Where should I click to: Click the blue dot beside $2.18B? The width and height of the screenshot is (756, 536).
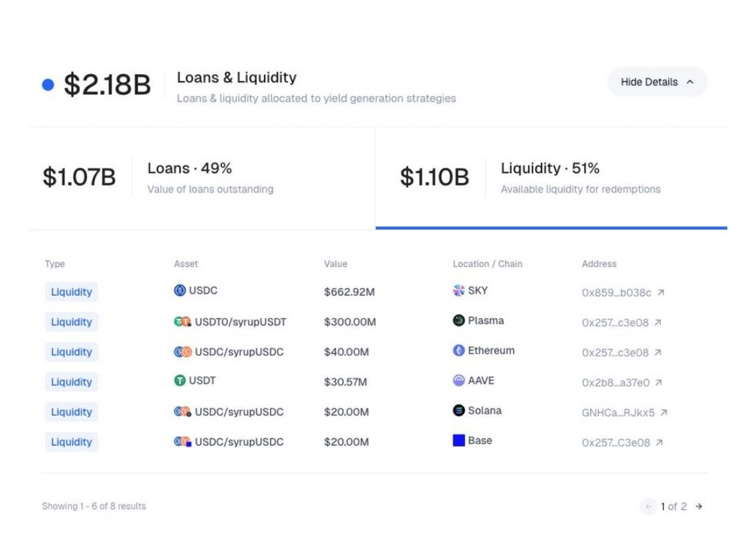[48, 85]
